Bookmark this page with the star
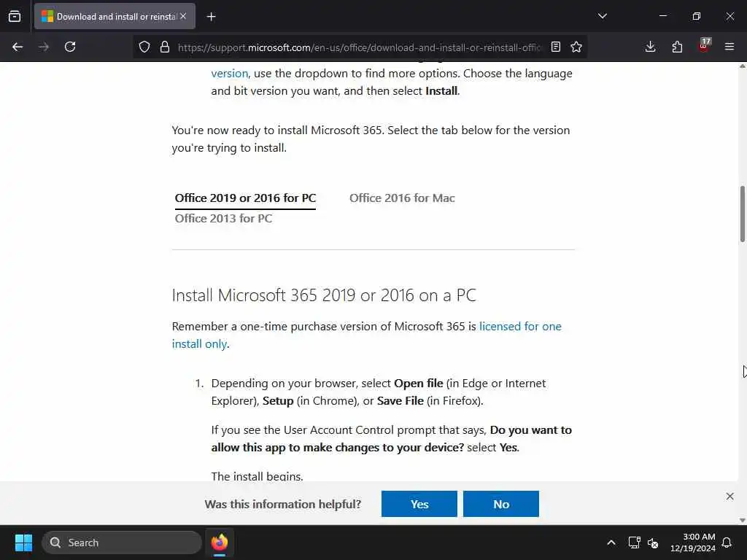 pos(576,47)
